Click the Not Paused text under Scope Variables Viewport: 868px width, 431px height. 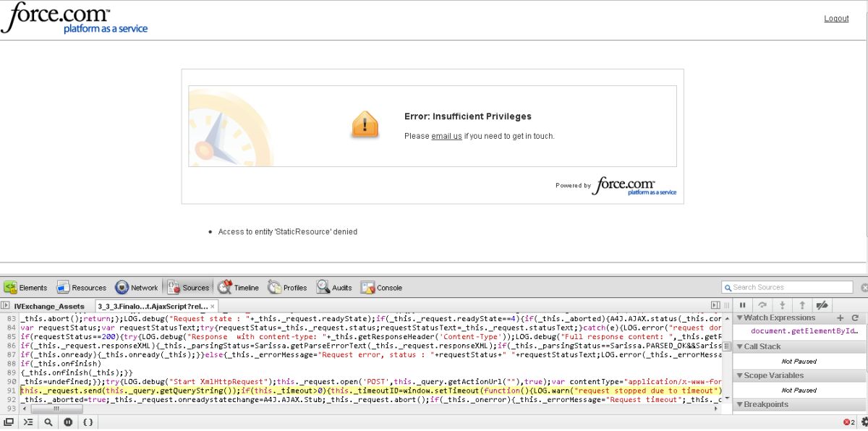click(799, 390)
